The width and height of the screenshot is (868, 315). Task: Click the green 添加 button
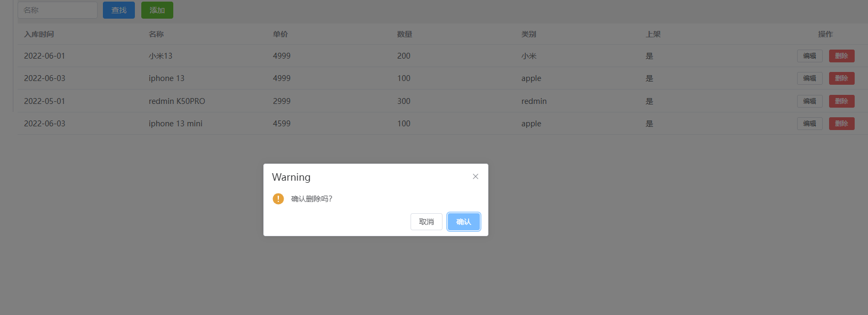point(157,10)
